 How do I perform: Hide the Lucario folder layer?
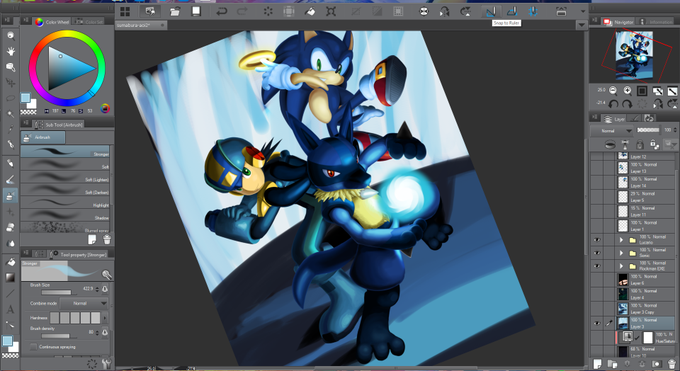597,240
